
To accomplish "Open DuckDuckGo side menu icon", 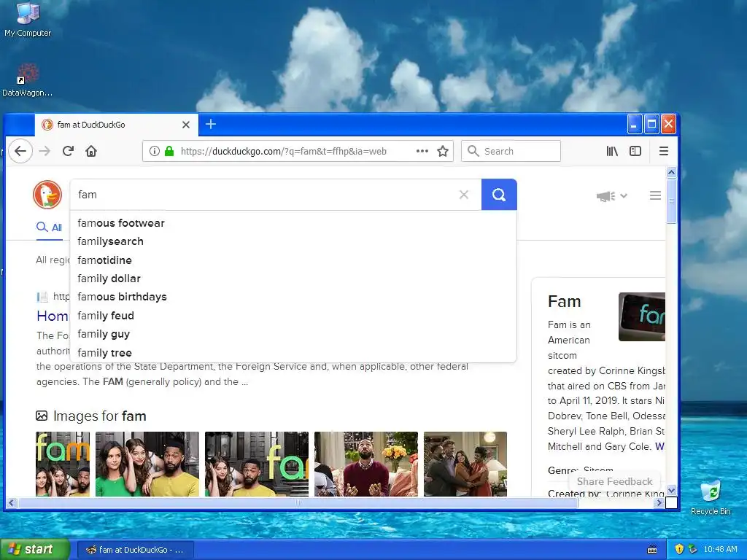I will (655, 195).
